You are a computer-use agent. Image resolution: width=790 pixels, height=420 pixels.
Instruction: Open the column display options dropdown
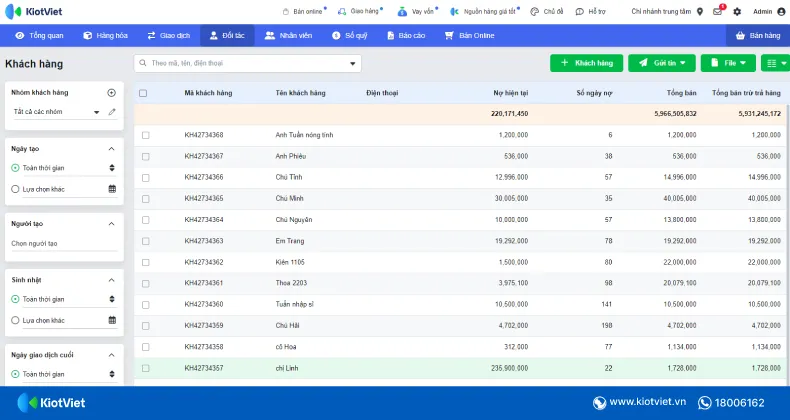(x=774, y=63)
